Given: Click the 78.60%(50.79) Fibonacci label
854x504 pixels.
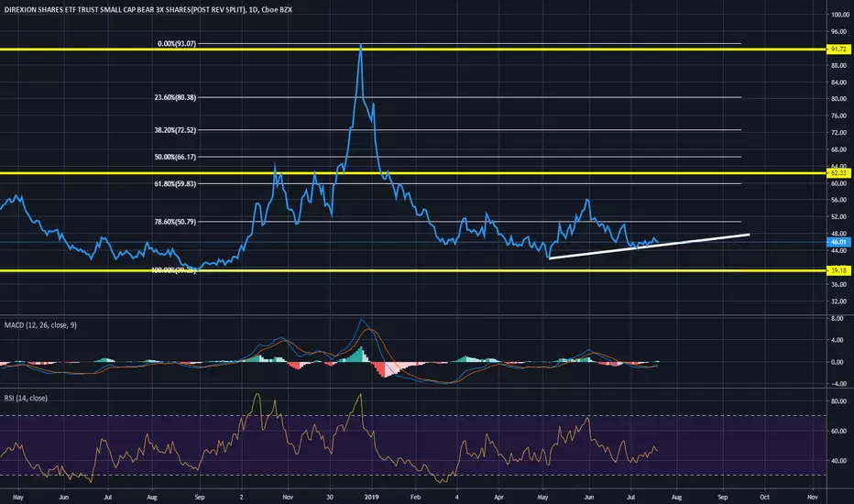Looking at the screenshot, I should [x=175, y=222].
